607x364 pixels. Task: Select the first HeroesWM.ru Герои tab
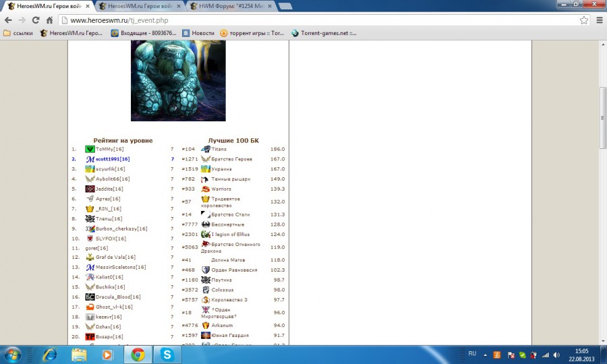(48, 6)
